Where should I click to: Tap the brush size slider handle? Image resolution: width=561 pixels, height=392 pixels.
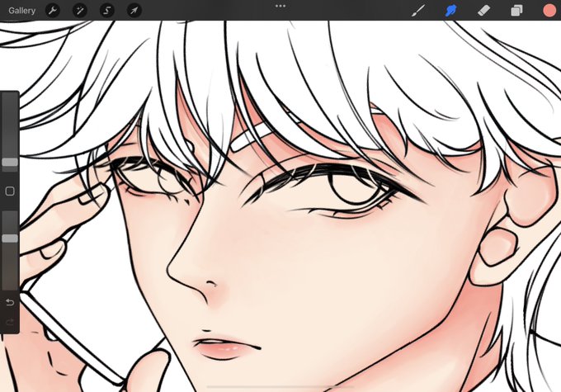[x=10, y=163]
